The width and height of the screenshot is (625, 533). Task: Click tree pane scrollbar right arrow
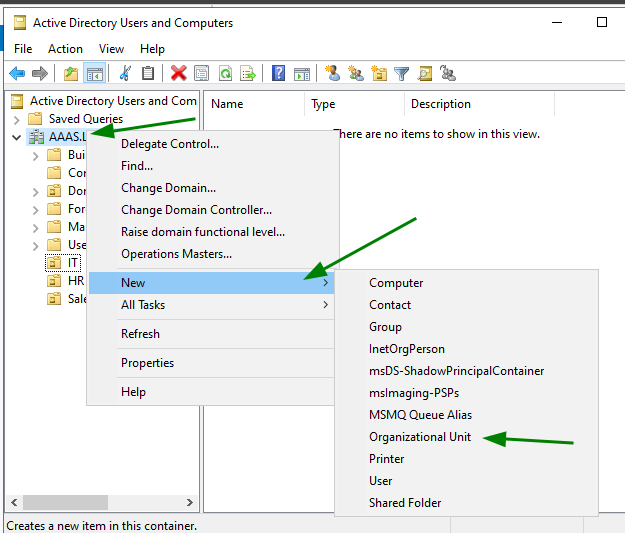190,502
